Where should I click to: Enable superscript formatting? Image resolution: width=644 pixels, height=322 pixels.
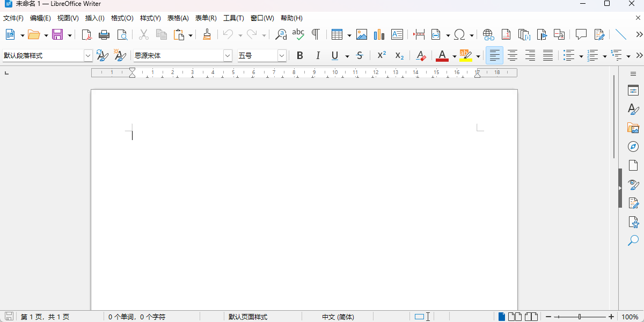381,55
